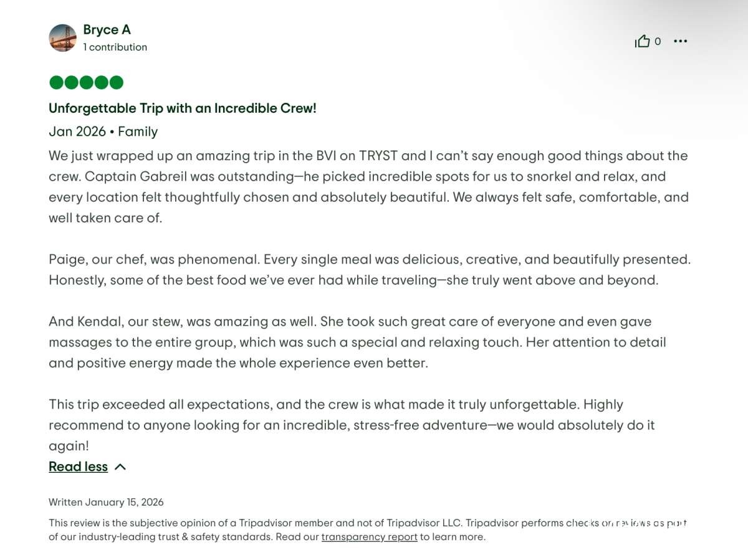Click the "Written January 15, 2026" date

[106, 502]
